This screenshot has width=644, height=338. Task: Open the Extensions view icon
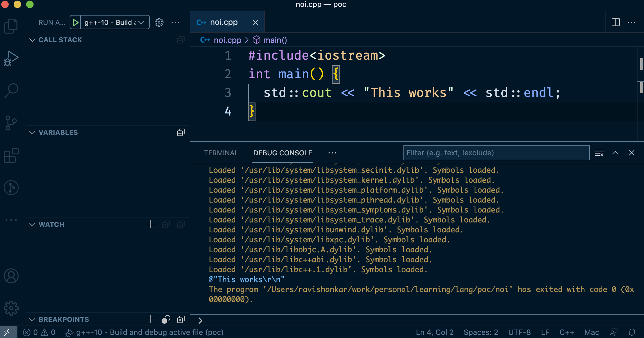pos(11,155)
